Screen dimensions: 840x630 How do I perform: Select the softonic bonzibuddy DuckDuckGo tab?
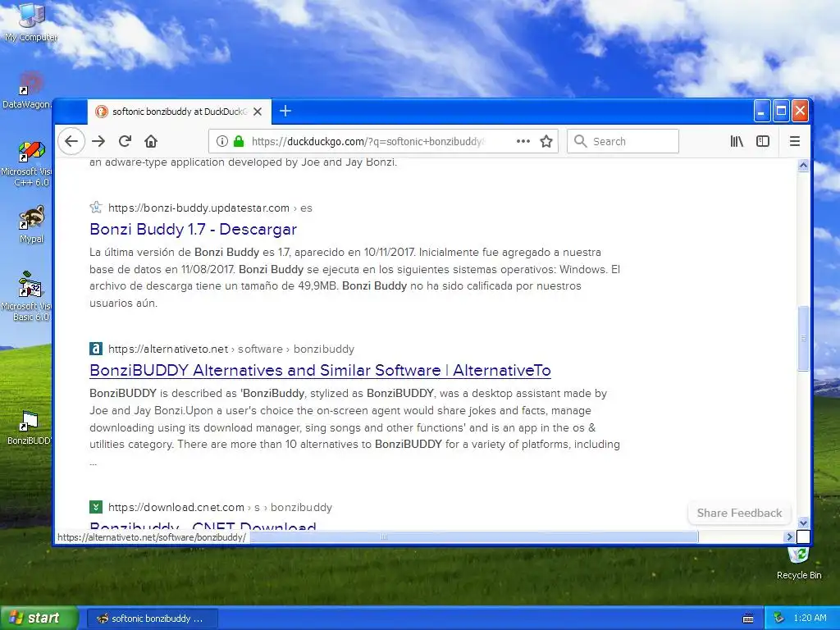(x=180, y=112)
